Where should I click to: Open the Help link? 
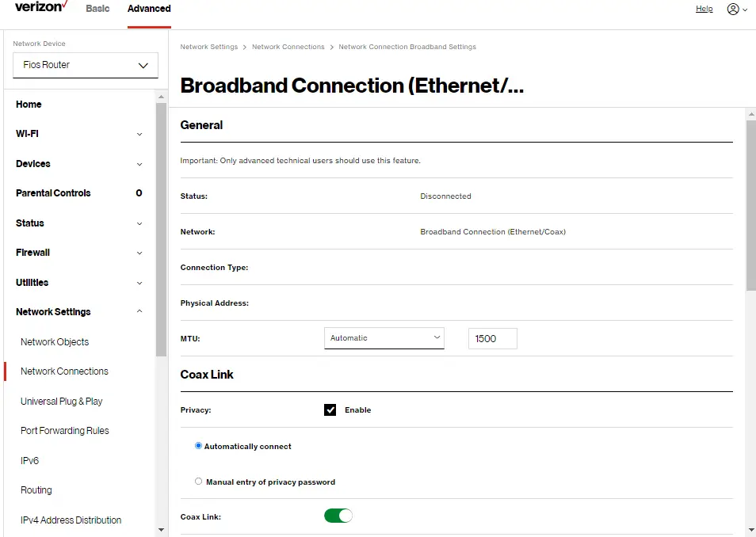(704, 9)
